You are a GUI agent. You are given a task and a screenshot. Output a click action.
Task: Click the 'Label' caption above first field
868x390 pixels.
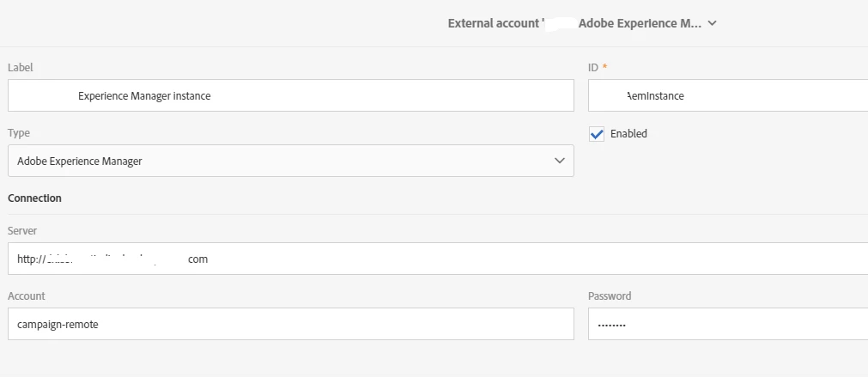point(21,68)
